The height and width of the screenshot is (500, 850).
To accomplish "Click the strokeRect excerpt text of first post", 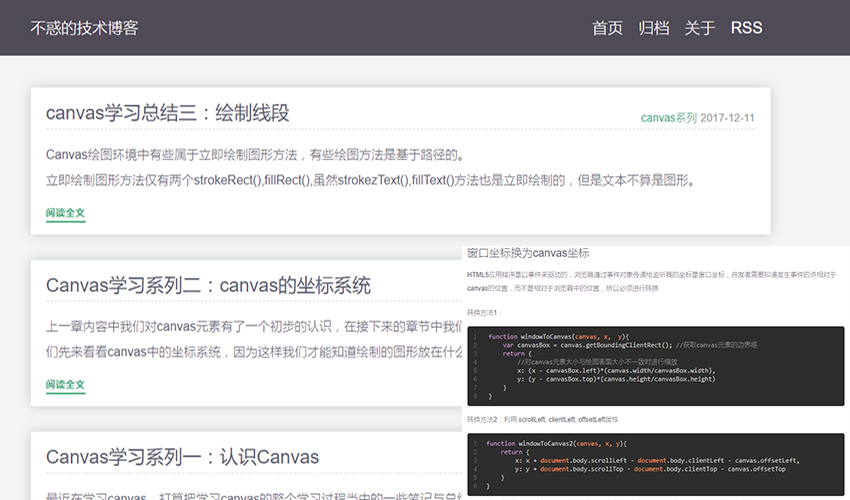I will click(x=370, y=181).
